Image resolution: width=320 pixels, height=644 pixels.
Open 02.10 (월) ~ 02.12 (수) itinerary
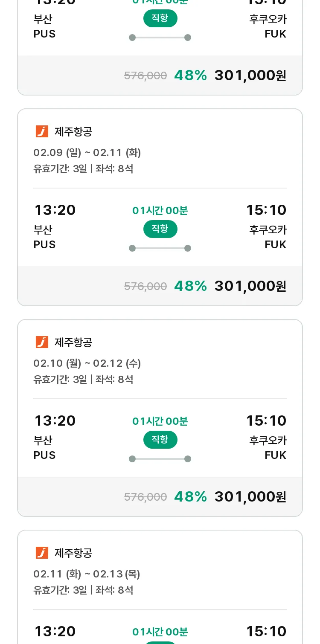87,363
